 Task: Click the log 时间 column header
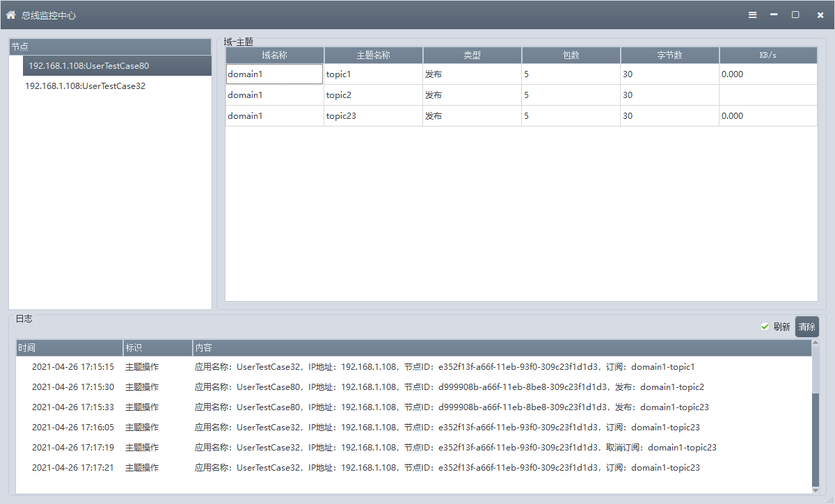[69, 348]
